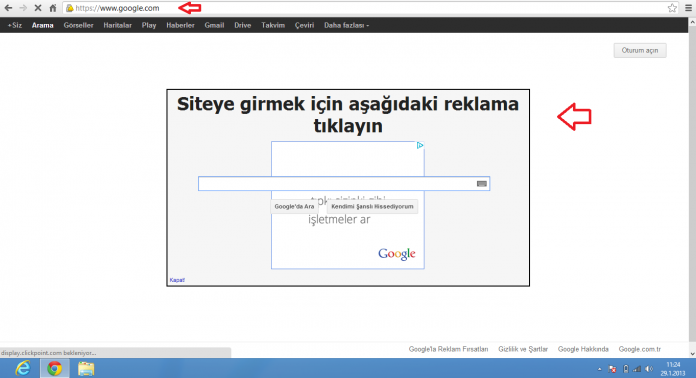Screen dimensions: 696x378
Task: Show hidden tray icons arrow
Action: (x=600, y=369)
